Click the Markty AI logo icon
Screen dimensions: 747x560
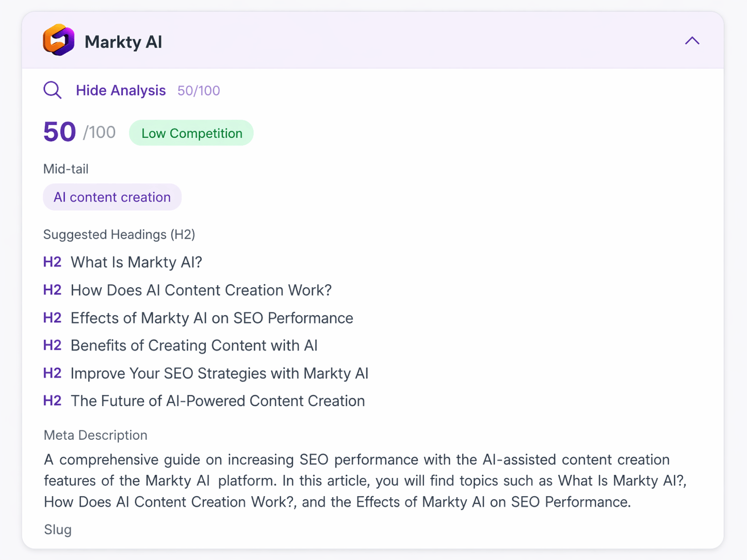[x=59, y=40]
